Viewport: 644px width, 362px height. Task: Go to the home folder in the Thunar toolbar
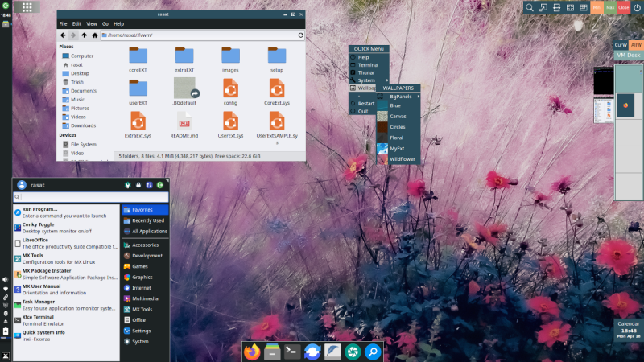[x=94, y=35]
